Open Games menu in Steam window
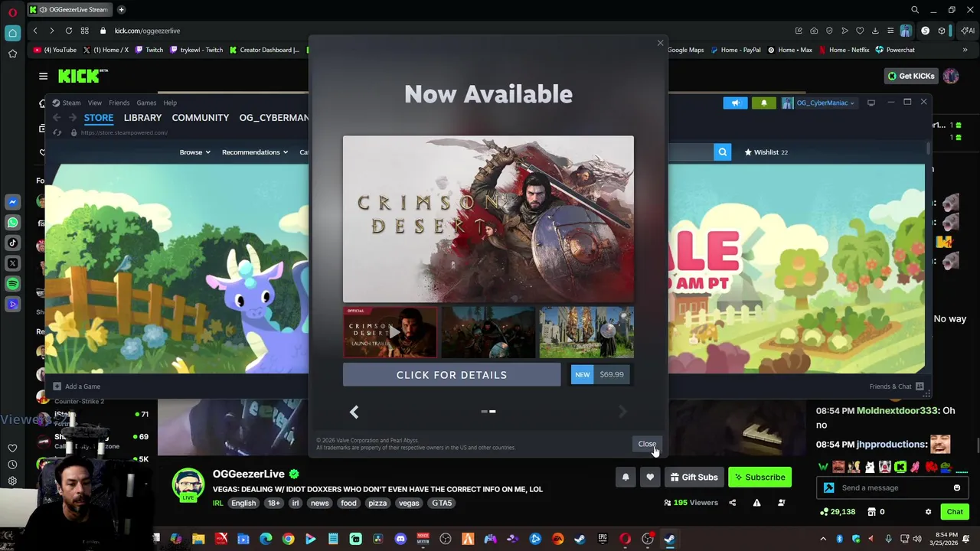This screenshot has height=551, width=980. (146, 103)
